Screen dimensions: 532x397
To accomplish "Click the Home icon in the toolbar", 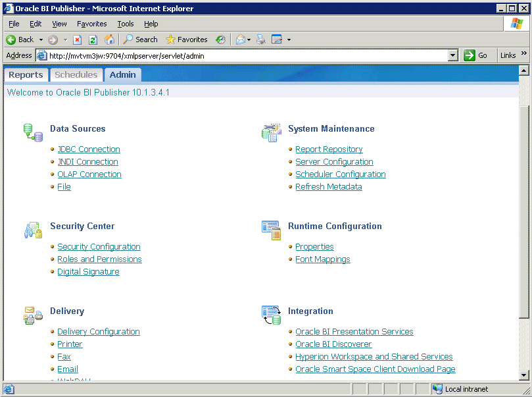I will pyautogui.click(x=109, y=40).
